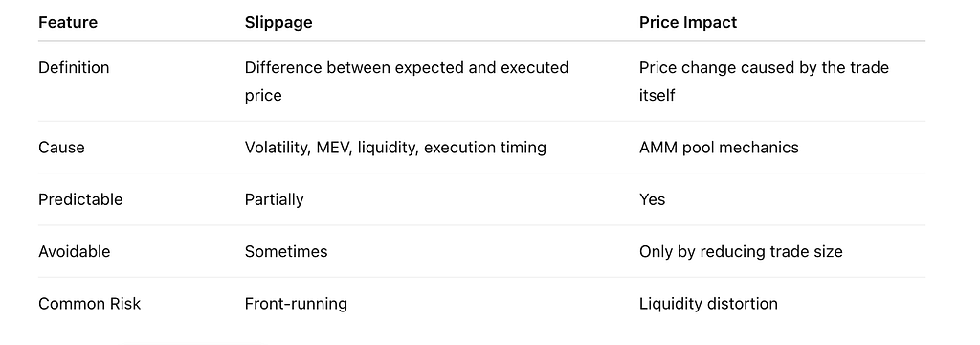
Task: Select the Common Risk row label
Action: coord(89,304)
